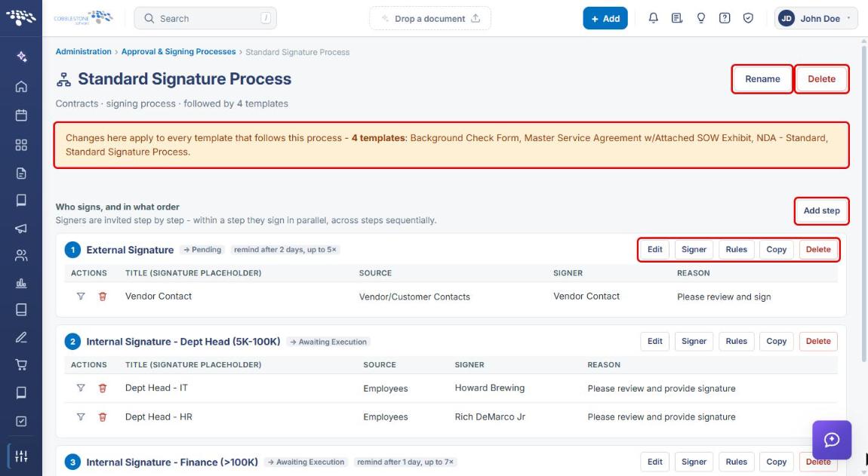The image size is (868, 476).
Task: Open John Doe user menu dropdown
Action: [x=816, y=18]
